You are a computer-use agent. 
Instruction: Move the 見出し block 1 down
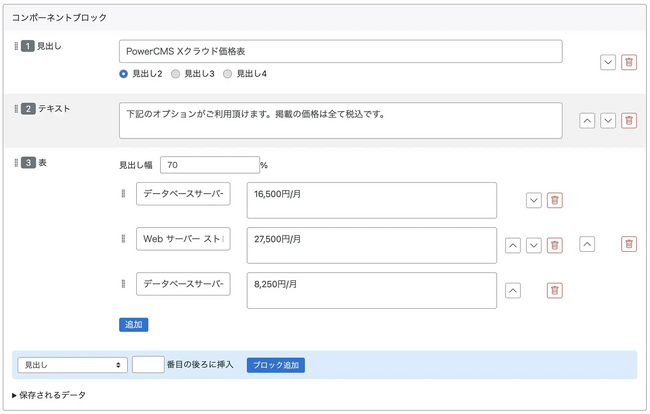tap(608, 63)
